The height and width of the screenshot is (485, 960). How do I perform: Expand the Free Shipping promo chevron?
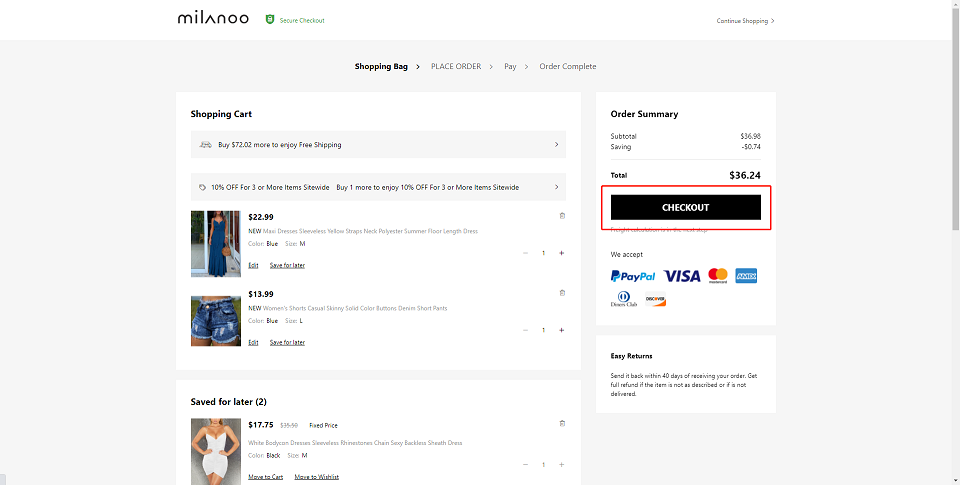click(x=557, y=145)
